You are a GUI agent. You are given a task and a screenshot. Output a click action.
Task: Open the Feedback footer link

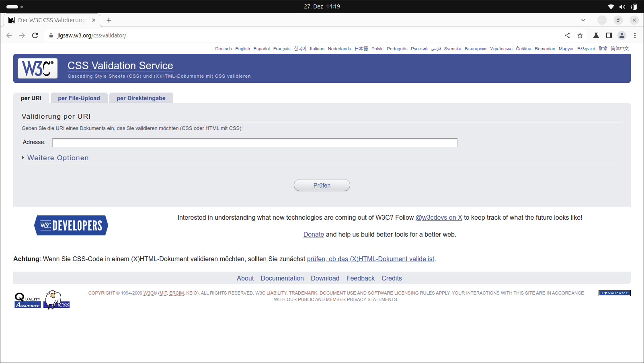[360, 278]
